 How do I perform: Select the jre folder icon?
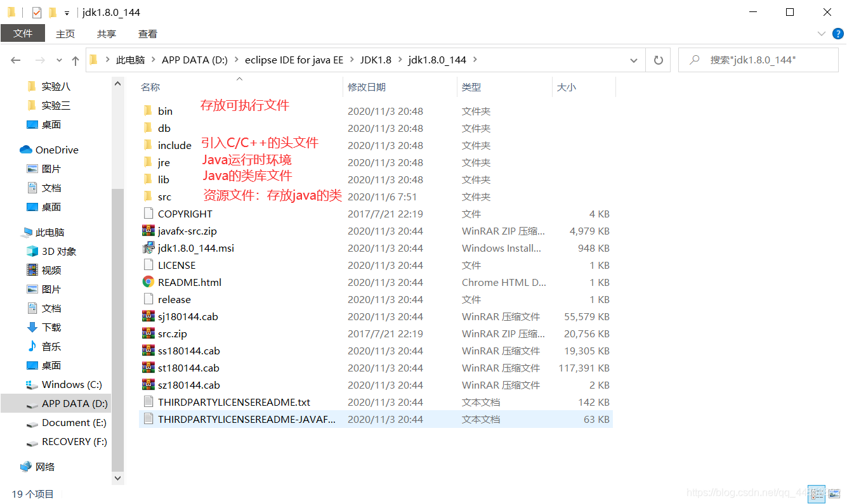[x=148, y=162]
